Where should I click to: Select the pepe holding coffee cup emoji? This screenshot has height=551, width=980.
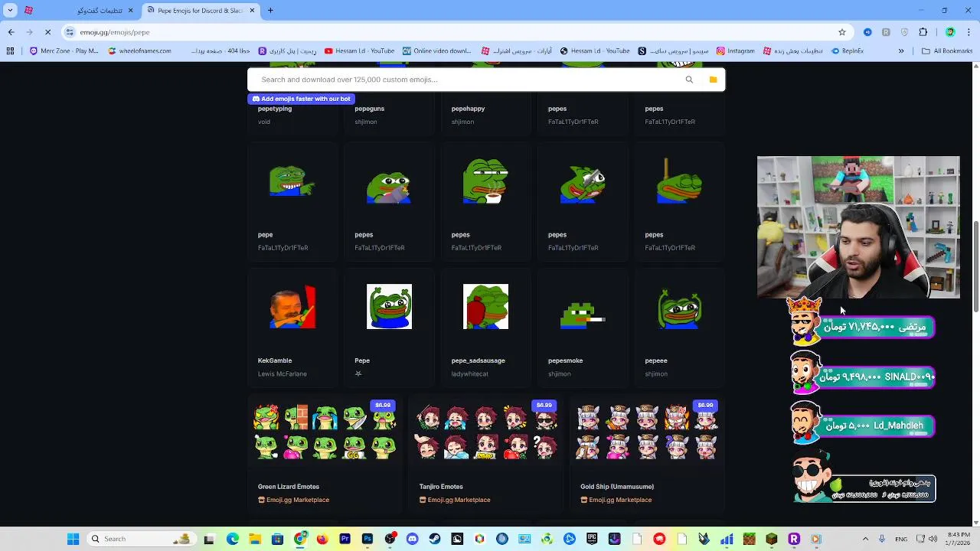coord(485,181)
